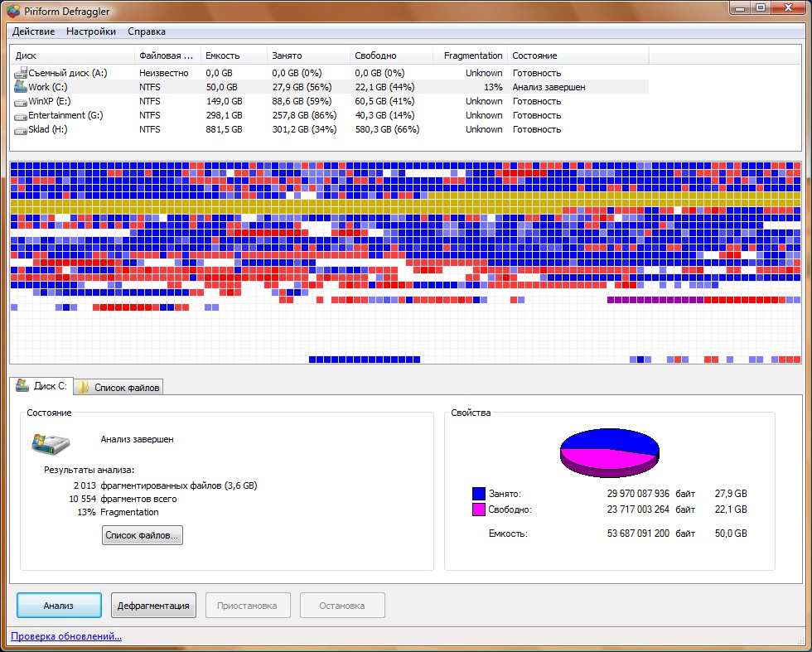Viewport: 812px width, 652px height.
Task: Click the drive icon on Диск C: tab
Action: tap(22, 385)
